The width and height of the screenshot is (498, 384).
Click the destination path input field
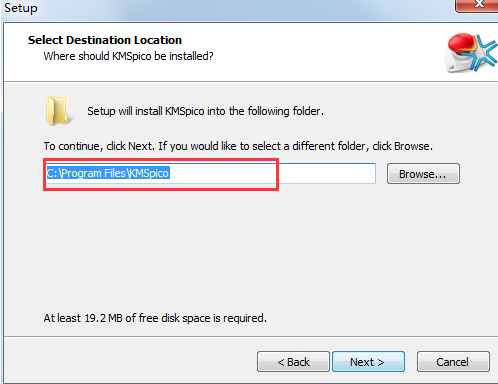(x=211, y=173)
